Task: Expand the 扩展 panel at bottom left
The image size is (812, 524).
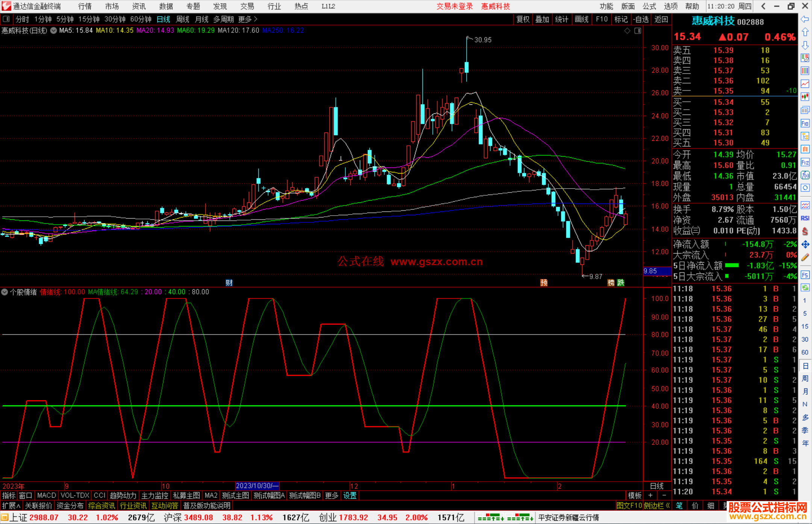Action: (11, 506)
